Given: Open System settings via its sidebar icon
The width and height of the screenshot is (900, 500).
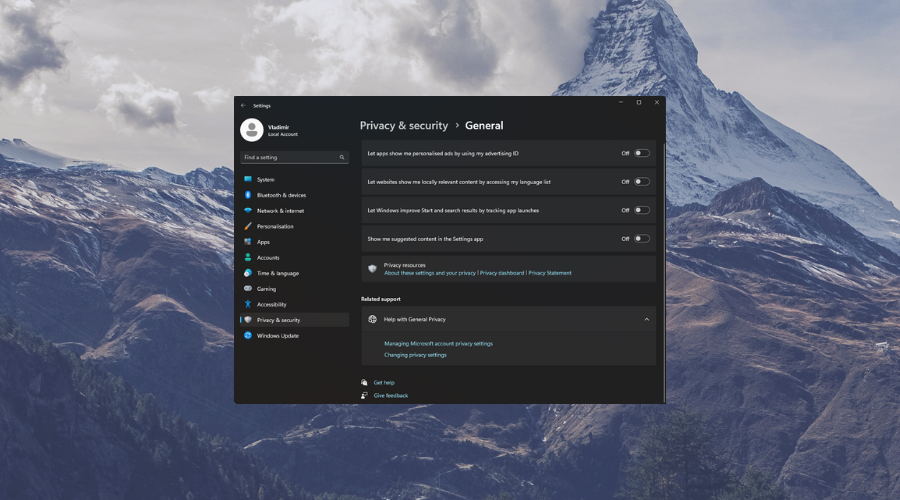Looking at the screenshot, I should [x=248, y=179].
